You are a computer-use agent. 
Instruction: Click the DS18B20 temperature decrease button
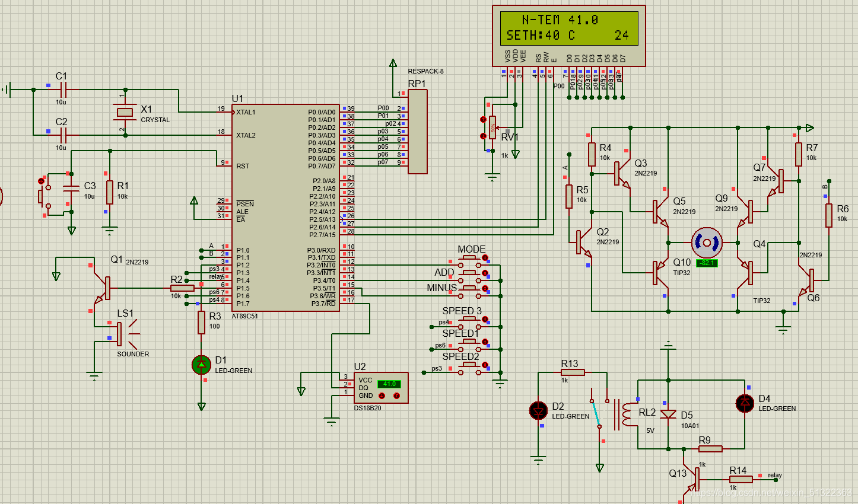tap(382, 395)
